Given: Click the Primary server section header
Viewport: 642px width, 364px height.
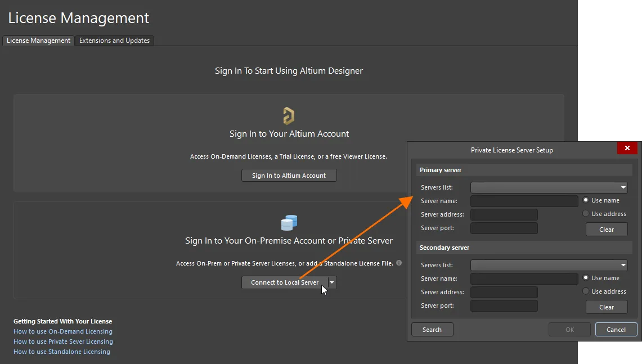Looking at the screenshot, I should [x=524, y=170].
